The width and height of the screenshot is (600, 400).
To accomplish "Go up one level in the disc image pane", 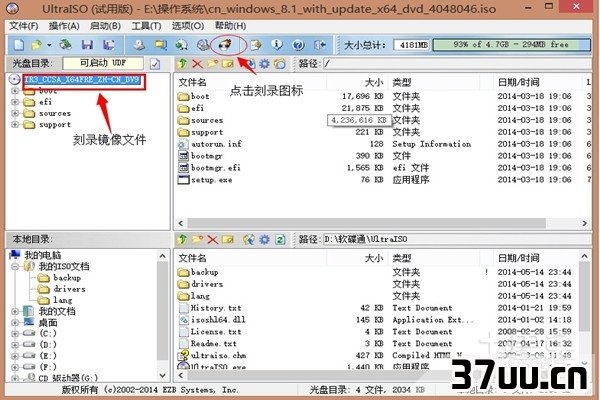I will (x=183, y=64).
